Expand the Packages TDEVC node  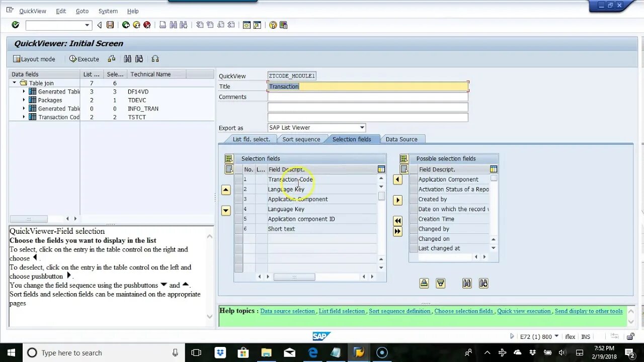pyautogui.click(x=24, y=100)
